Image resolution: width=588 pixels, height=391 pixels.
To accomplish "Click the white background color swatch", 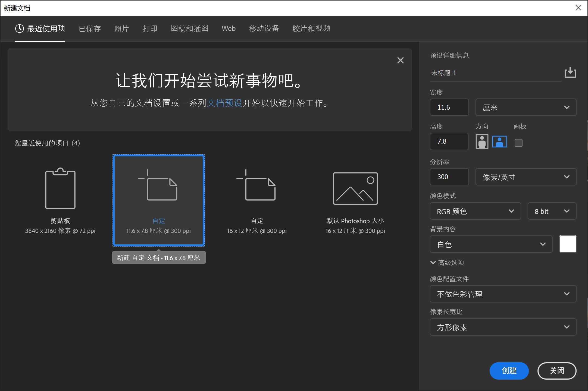I will pyautogui.click(x=568, y=244).
